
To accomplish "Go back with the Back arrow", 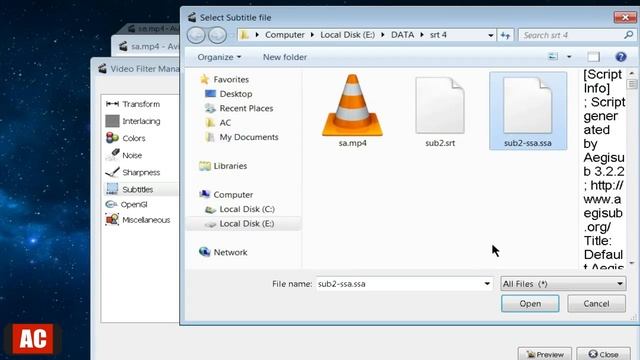I will (196, 36).
